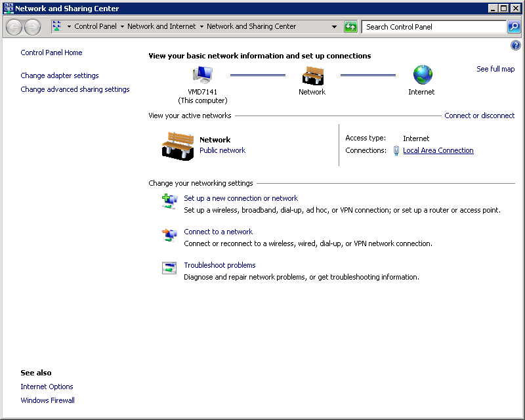The height and width of the screenshot is (420, 525).
Task: Click the park bench icon beside Public network
Action: [x=178, y=146]
